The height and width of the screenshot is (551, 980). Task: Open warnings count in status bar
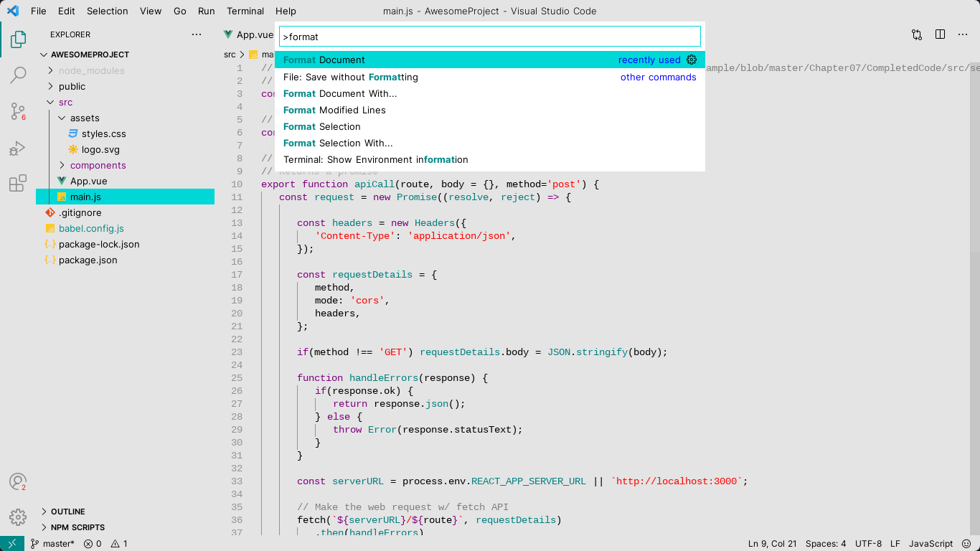click(x=120, y=544)
